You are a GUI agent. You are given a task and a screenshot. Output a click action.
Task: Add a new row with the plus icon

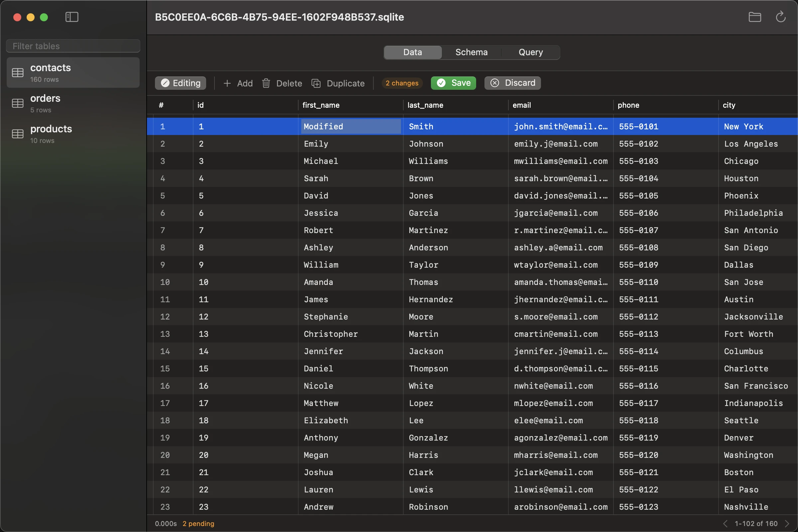pyautogui.click(x=227, y=83)
